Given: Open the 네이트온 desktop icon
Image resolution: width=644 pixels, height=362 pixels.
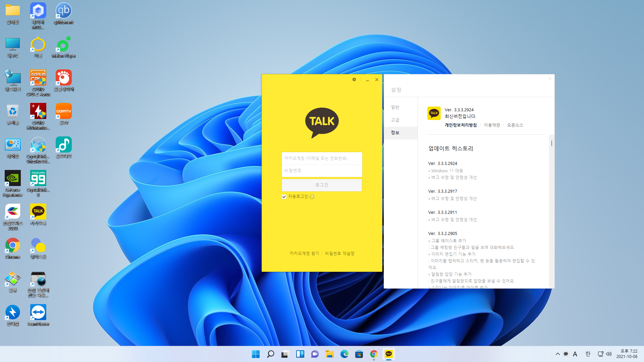Looking at the screenshot, I should pos(38,248).
